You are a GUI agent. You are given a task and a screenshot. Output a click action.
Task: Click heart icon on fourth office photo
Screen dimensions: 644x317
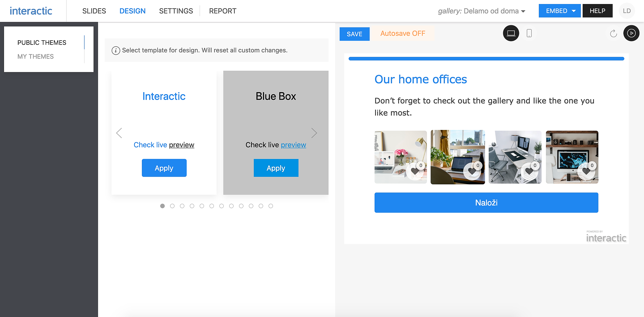coord(586,171)
